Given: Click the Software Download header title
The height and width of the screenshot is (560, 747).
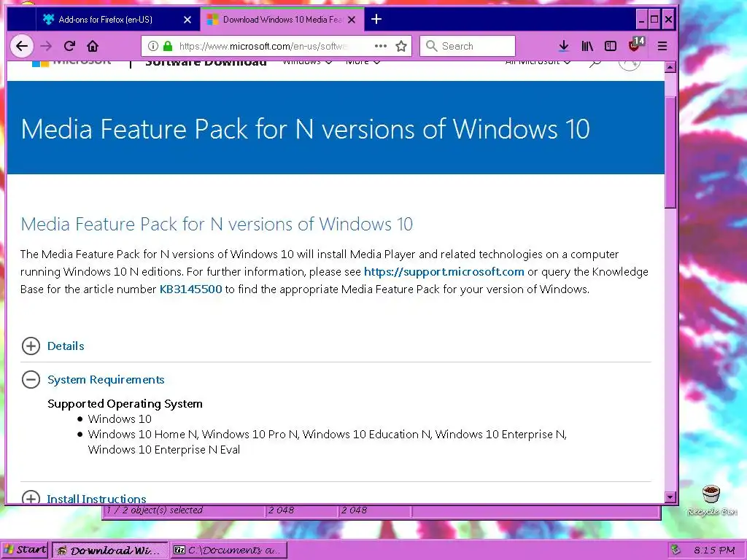Looking at the screenshot, I should [x=206, y=63].
